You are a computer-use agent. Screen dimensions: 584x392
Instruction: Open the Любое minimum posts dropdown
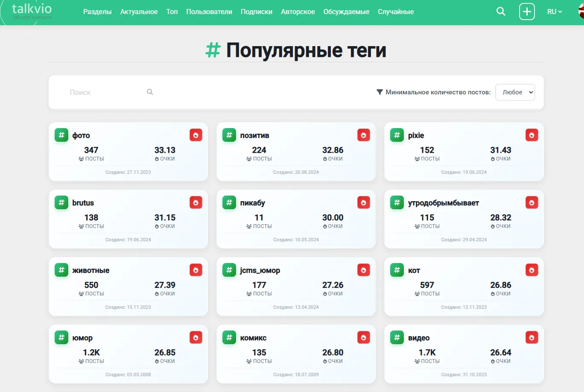(x=515, y=92)
